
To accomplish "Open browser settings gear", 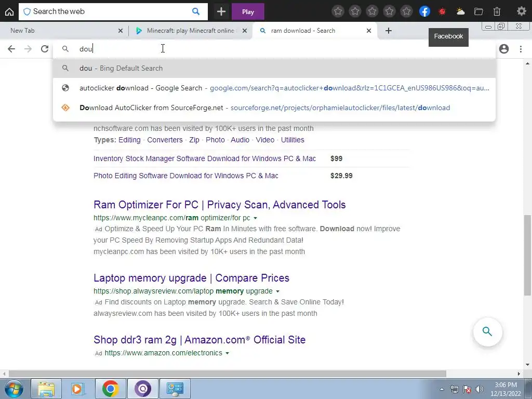I will (x=521, y=11).
